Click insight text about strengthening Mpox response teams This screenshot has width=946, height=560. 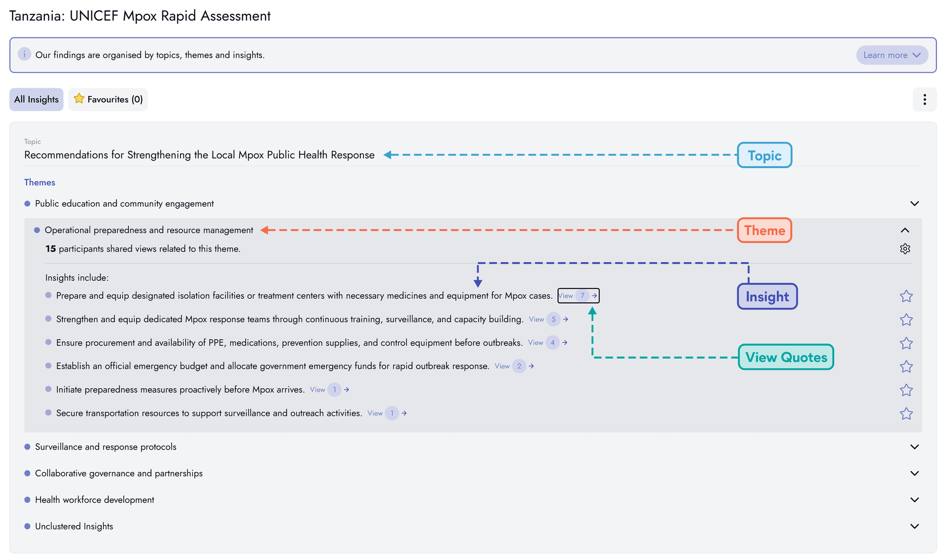pyautogui.click(x=290, y=319)
